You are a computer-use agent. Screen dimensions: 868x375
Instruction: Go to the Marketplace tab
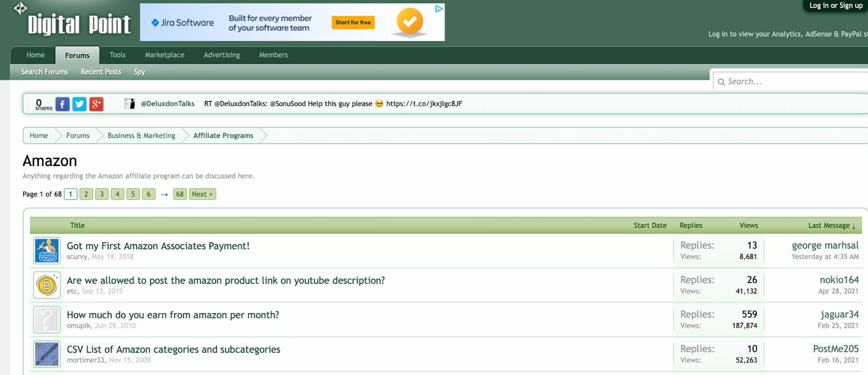click(x=164, y=55)
